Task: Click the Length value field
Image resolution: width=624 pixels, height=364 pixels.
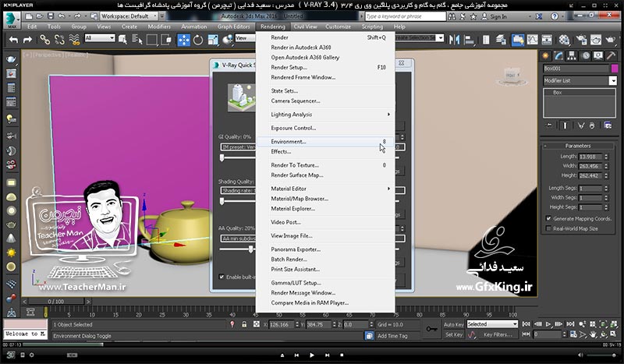Action: click(590, 157)
